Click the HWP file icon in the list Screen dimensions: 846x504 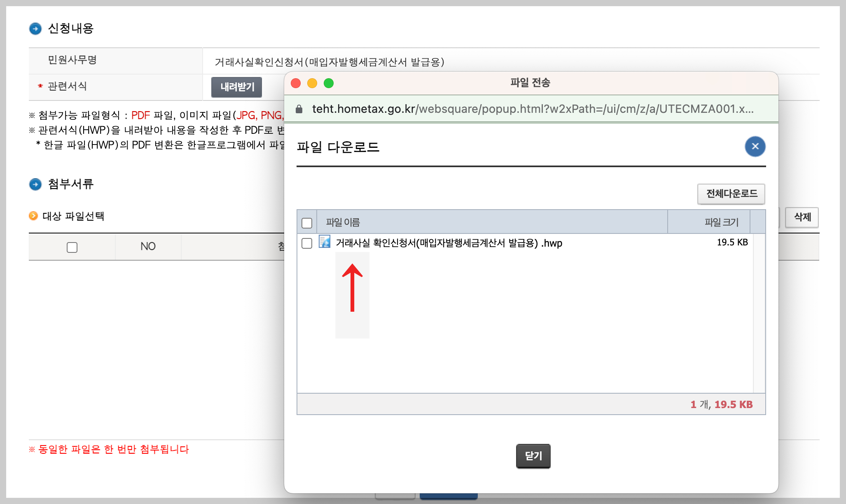[x=325, y=242]
